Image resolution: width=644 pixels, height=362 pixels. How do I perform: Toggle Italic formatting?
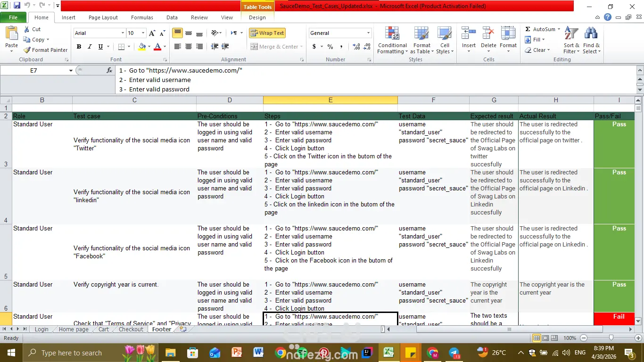pyautogui.click(x=90, y=47)
